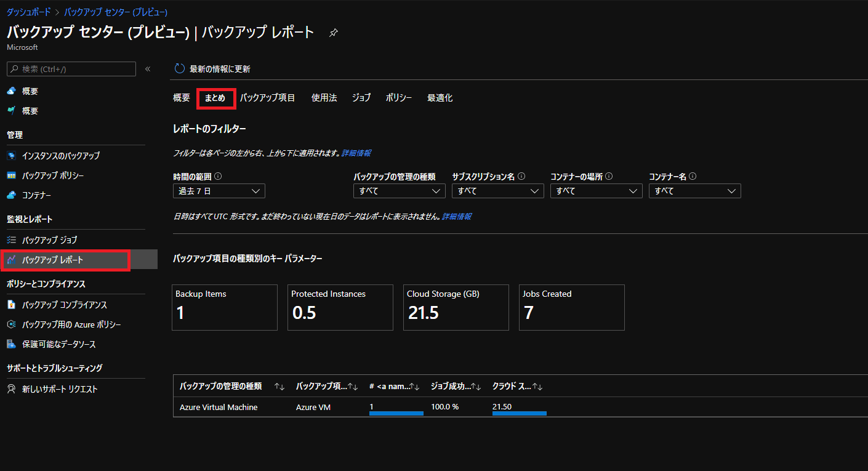Click the info icon next to サブスクリプション名

pyautogui.click(x=521, y=177)
